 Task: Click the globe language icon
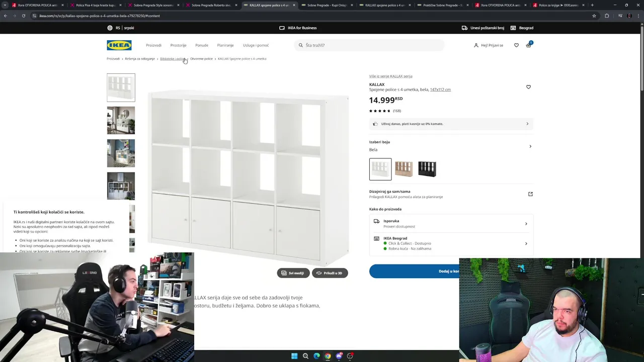pyautogui.click(x=110, y=28)
